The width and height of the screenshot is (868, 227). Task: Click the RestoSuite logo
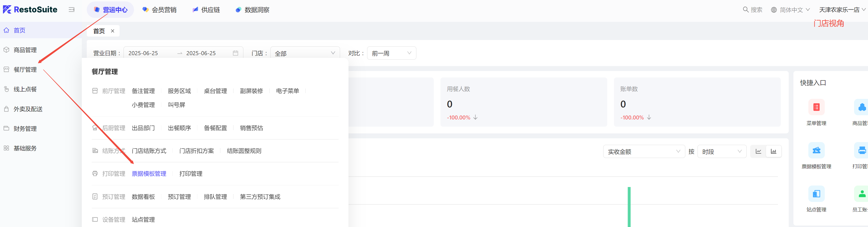point(30,9)
